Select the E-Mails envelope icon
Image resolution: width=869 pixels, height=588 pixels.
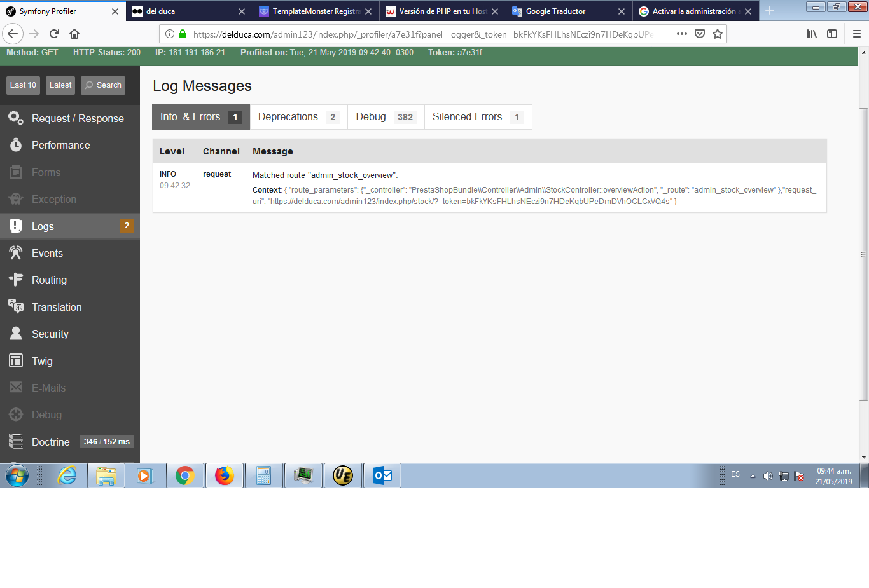16,387
